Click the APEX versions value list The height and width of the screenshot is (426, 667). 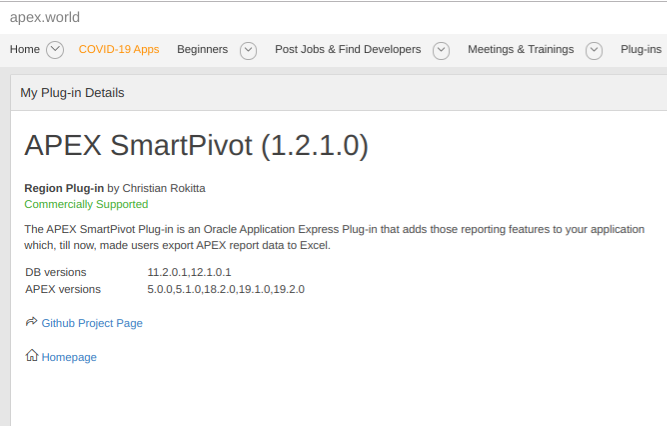click(x=226, y=289)
